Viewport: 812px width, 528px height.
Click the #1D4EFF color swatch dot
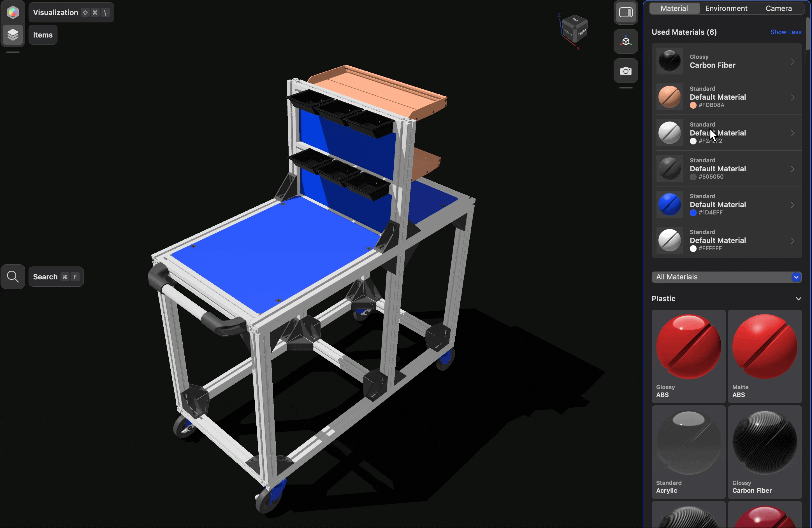point(693,213)
